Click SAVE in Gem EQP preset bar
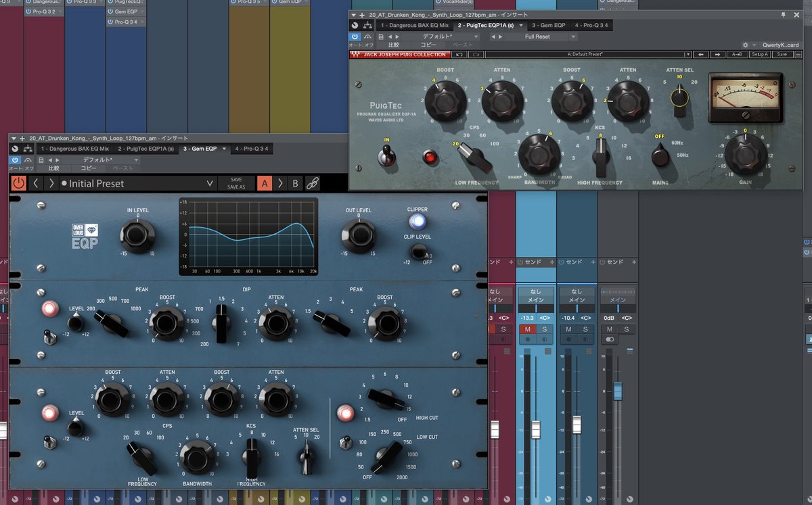 [x=236, y=180]
